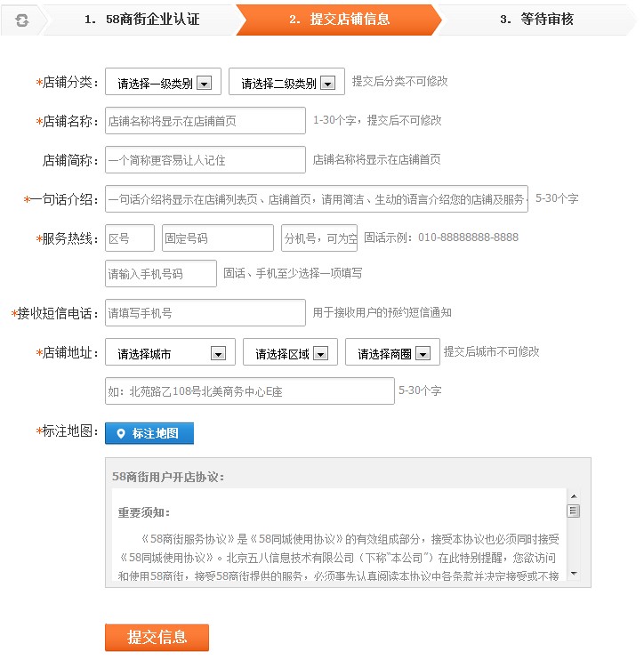644x660 pixels.
Task: Expand the 请选择区域 district dropdown
Action: 290,353
